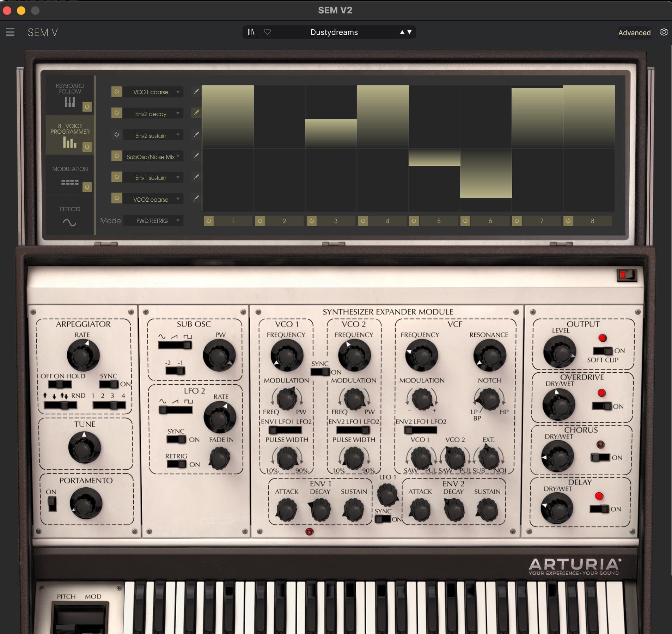Image resolution: width=672 pixels, height=634 pixels.
Task: Toggle Keyboard Follow power button
Action: 87,106
